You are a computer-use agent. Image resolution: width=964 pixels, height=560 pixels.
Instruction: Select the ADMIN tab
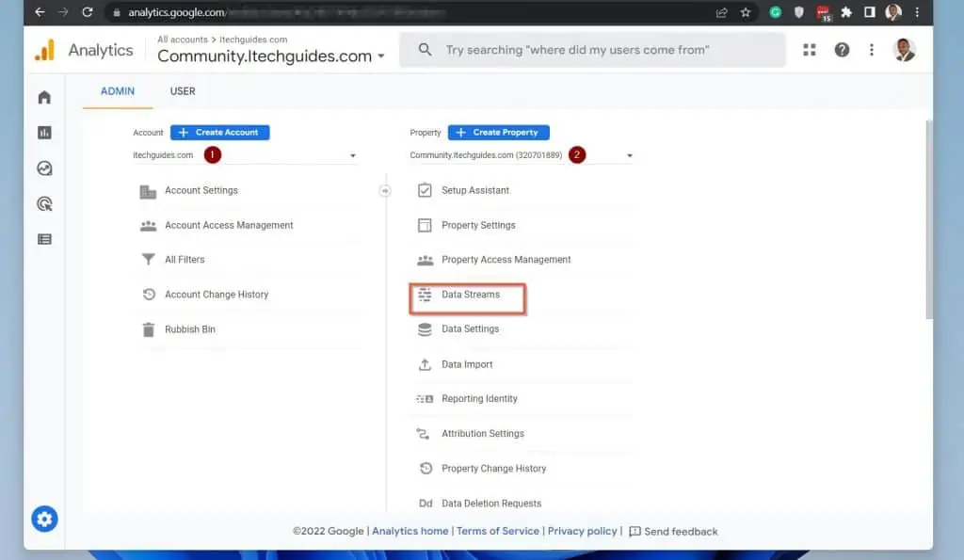[118, 91]
